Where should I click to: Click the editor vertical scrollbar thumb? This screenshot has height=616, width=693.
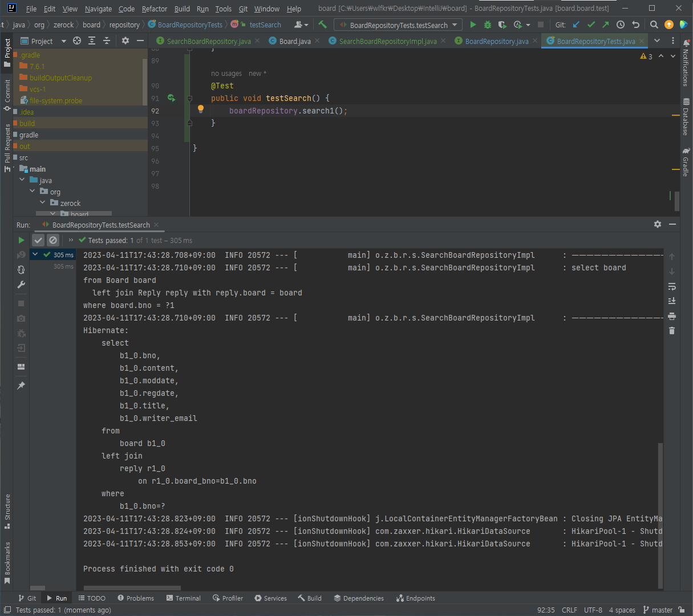pyautogui.click(x=677, y=201)
